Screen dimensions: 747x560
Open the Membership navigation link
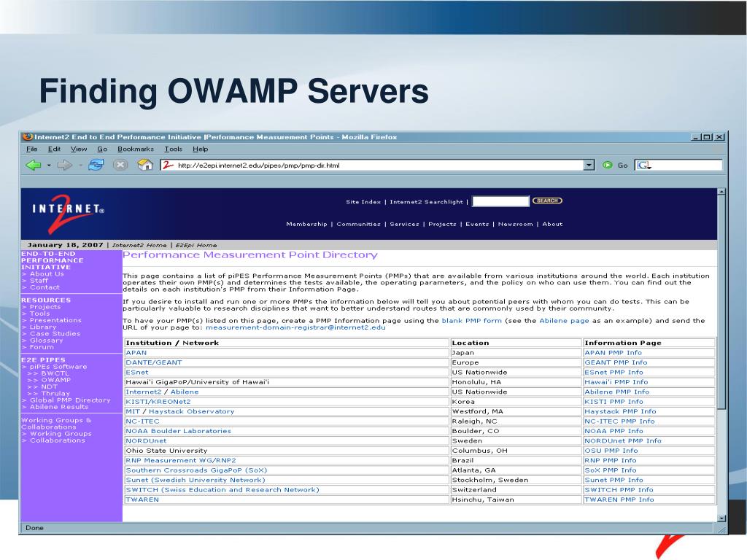[x=306, y=225]
